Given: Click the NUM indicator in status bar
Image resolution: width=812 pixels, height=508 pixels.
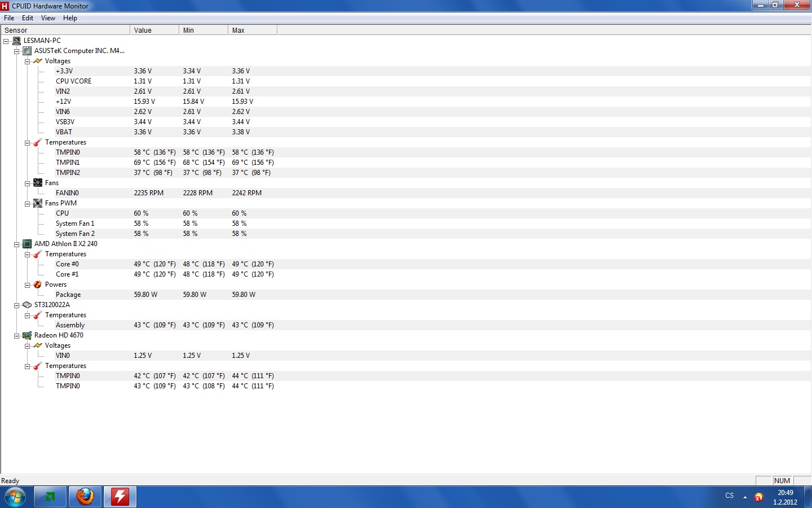Looking at the screenshot, I should (782, 481).
